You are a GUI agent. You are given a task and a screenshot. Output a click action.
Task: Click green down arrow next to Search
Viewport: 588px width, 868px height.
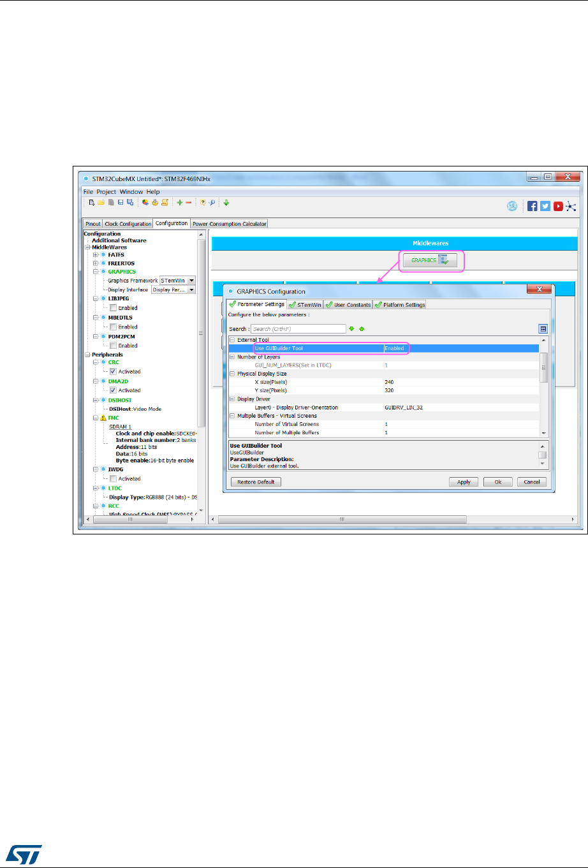351,328
